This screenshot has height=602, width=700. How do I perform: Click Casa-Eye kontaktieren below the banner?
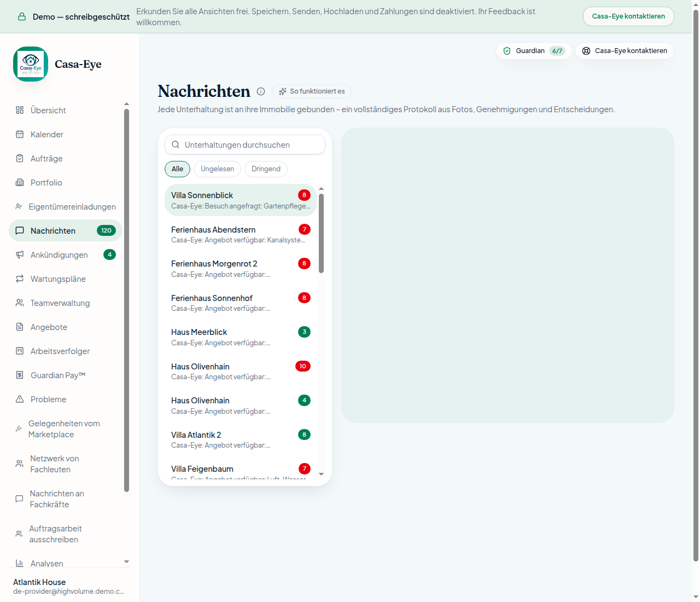click(625, 51)
